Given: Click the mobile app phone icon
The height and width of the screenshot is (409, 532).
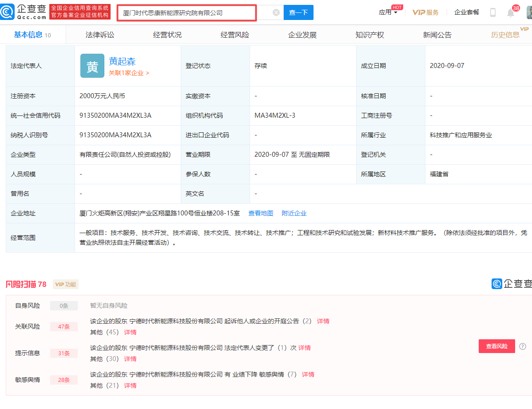Looking at the screenshot, I should click(493, 13).
